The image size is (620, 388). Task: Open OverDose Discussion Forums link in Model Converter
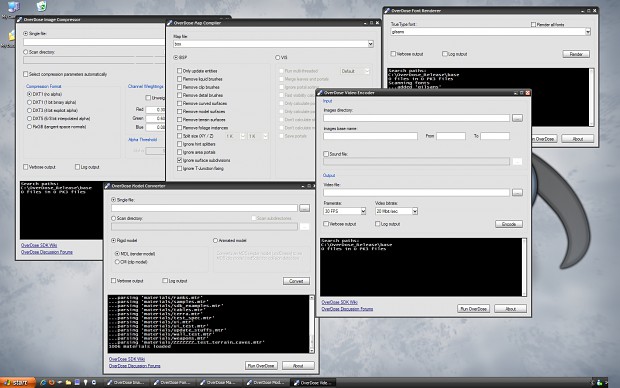tap(134, 366)
